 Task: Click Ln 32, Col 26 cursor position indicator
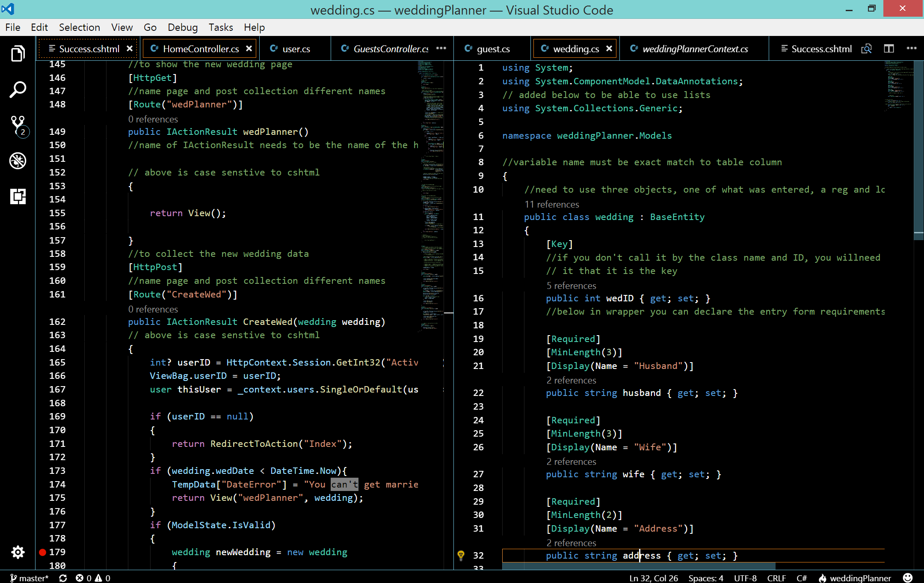point(654,578)
